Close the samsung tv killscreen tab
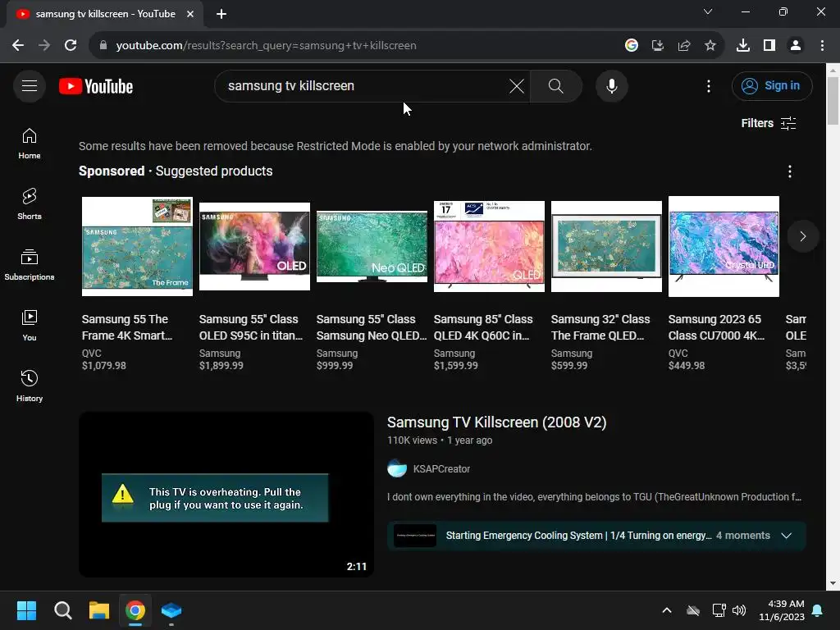The width and height of the screenshot is (840, 630). coord(190,14)
